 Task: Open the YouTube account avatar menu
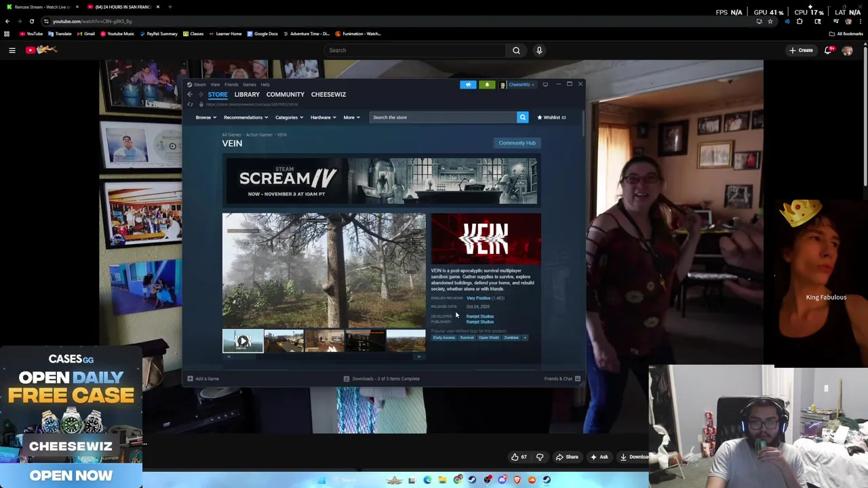[x=847, y=50]
